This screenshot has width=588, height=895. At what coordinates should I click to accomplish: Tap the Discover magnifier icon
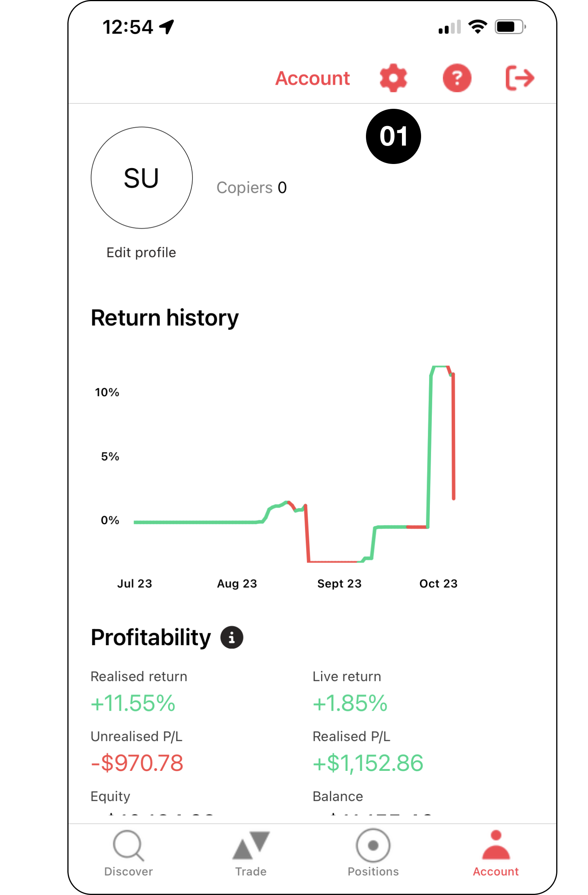(128, 846)
